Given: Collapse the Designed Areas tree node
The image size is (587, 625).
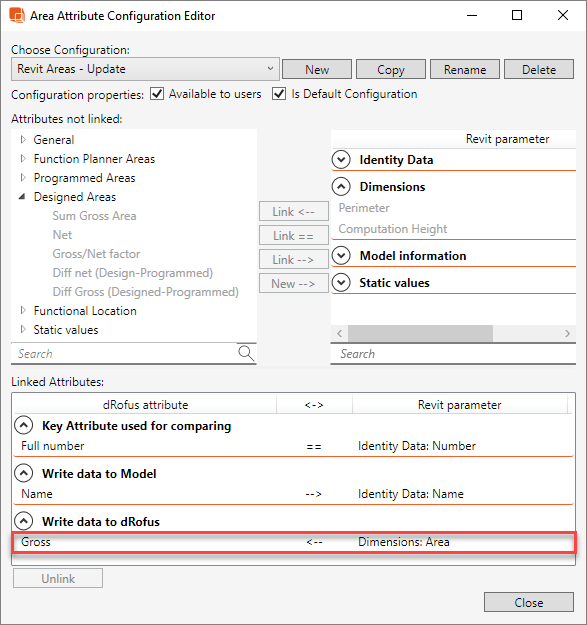Looking at the screenshot, I should (x=22, y=197).
